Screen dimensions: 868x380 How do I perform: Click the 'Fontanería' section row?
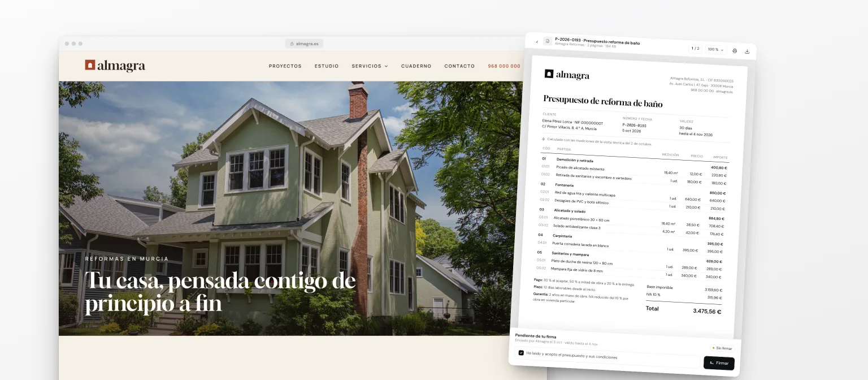[633, 188]
